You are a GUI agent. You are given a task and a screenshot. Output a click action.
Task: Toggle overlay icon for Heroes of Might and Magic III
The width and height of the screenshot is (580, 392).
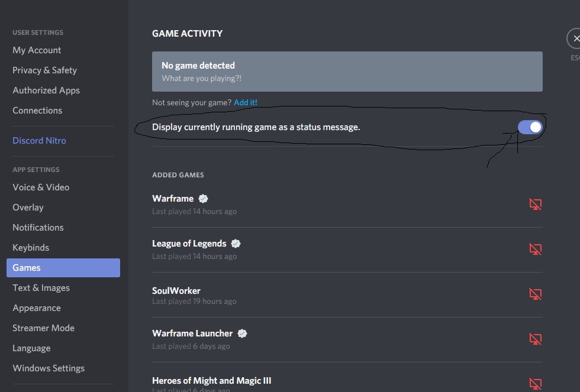coord(535,384)
